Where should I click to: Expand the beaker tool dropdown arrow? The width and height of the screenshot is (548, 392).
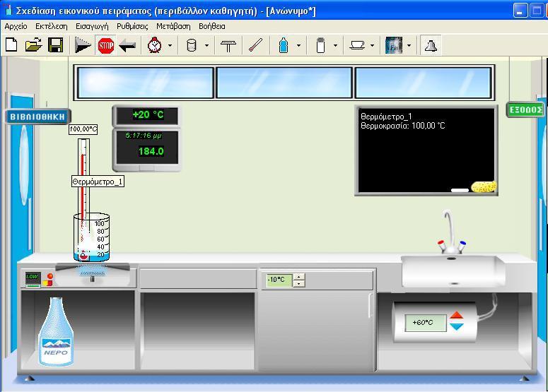point(206,45)
